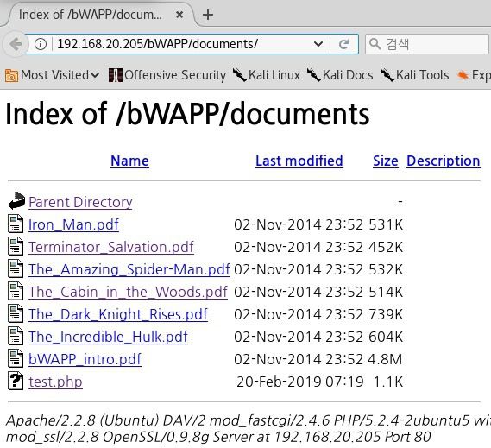Click the Kali Tools dragon icon
The height and width of the screenshot is (448, 491).
(387, 75)
